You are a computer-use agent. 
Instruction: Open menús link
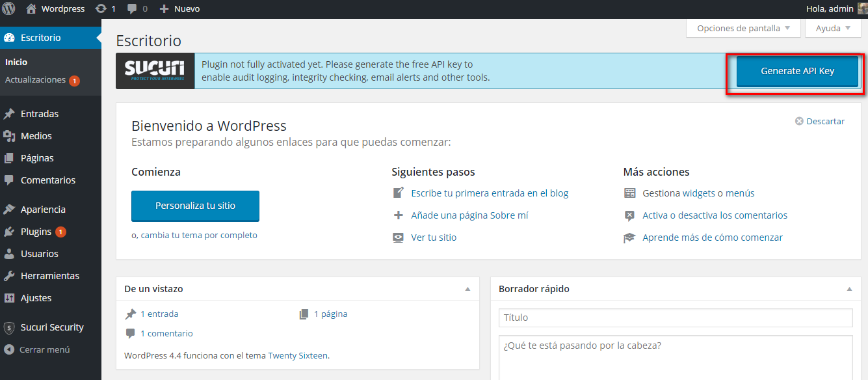[x=740, y=193]
